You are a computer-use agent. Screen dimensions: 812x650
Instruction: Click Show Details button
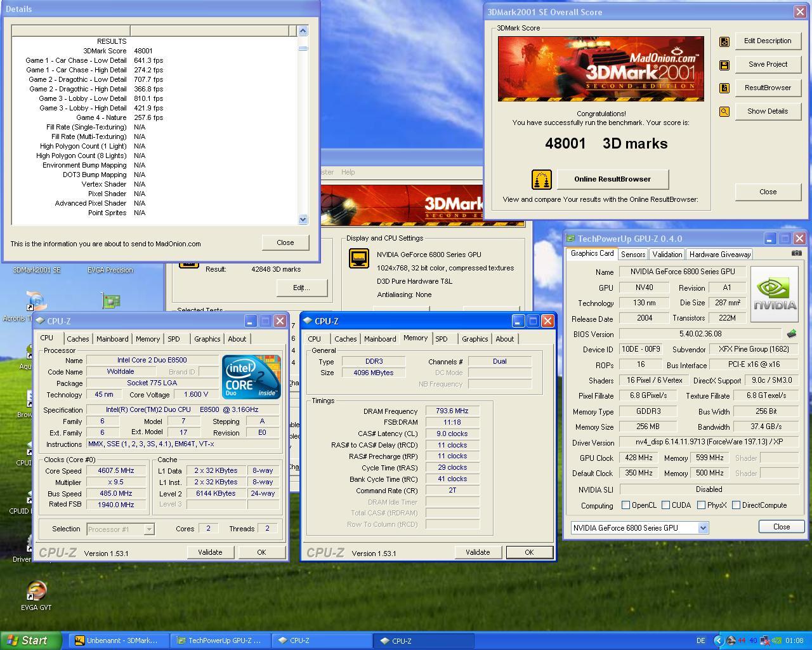(768, 112)
